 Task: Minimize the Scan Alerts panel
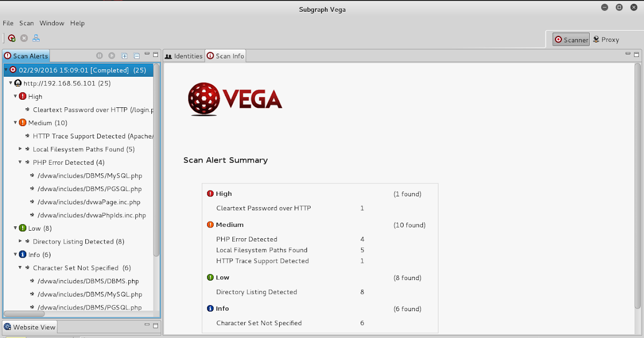[x=147, y=54]
